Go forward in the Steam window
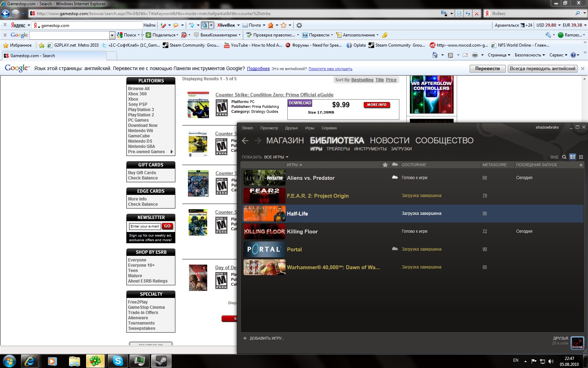Screen dimensions: 588x368 coord(258,141)
